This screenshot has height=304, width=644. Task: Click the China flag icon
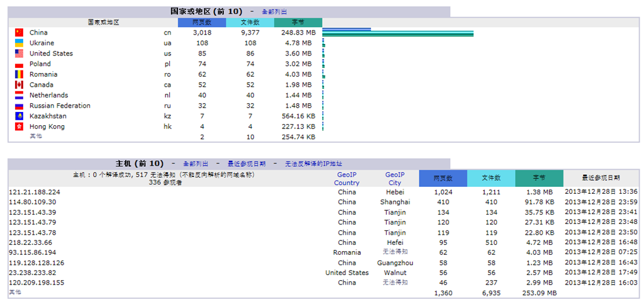(x=19, y=33)
